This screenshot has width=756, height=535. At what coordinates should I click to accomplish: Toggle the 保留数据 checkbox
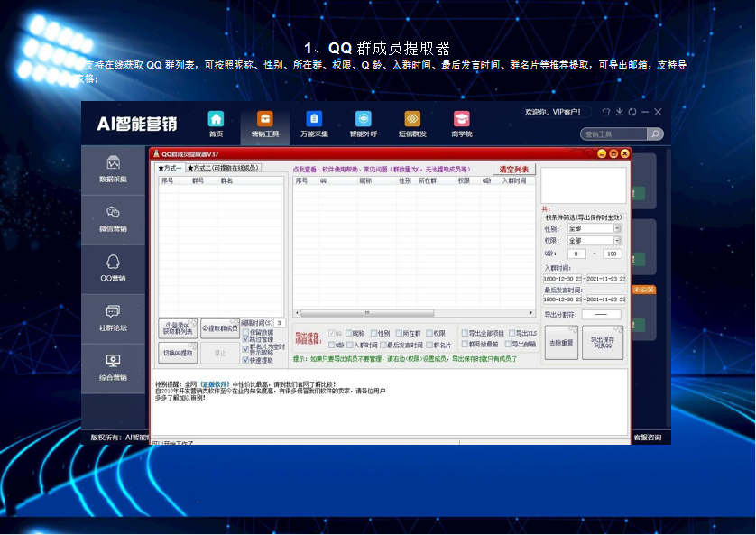(246, 332)
